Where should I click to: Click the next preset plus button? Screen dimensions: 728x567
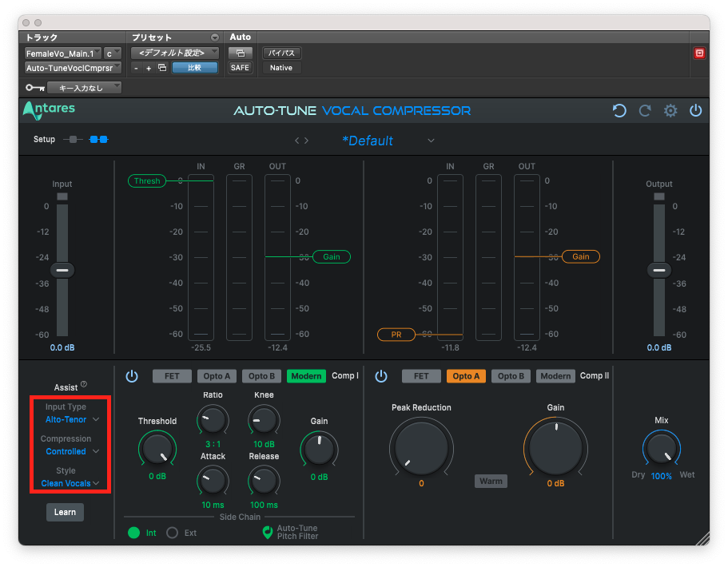pos(149,68)
